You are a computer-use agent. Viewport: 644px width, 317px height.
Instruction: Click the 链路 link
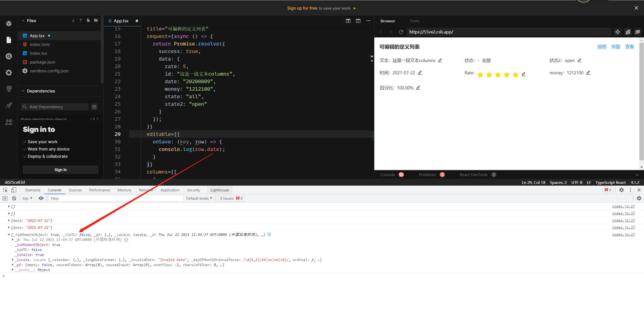[602, 46]
